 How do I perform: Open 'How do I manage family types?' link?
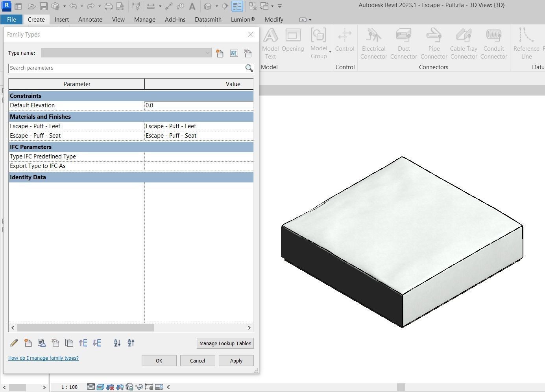(43, 358)
